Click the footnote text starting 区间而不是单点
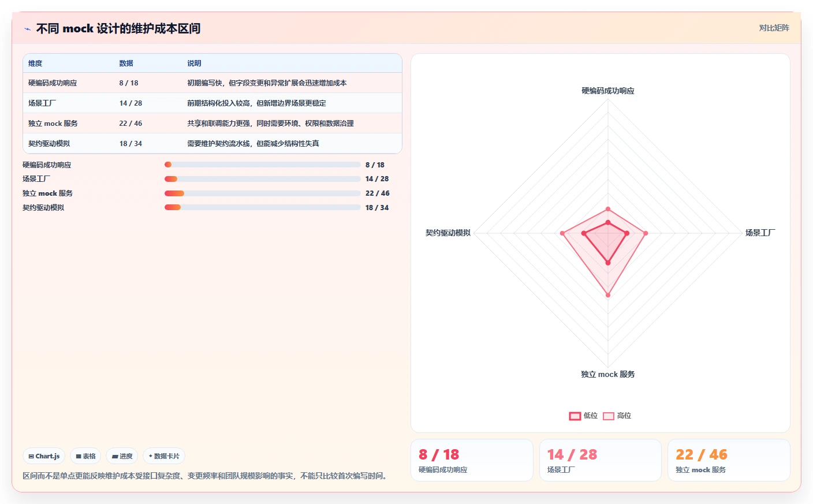Viewport: 813px width, 504px height. click(206, 476)
